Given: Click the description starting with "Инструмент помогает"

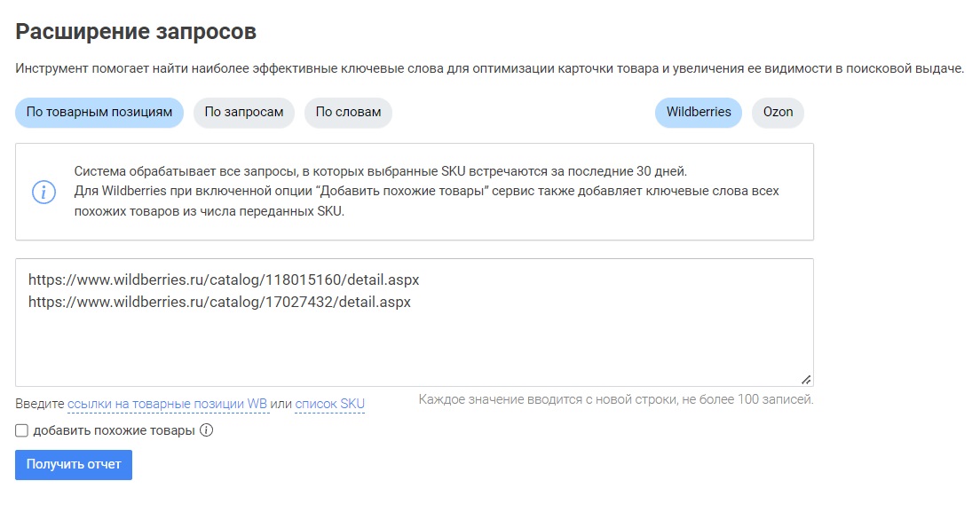Looking at the screenshot, I should click(x=489, y=69).
